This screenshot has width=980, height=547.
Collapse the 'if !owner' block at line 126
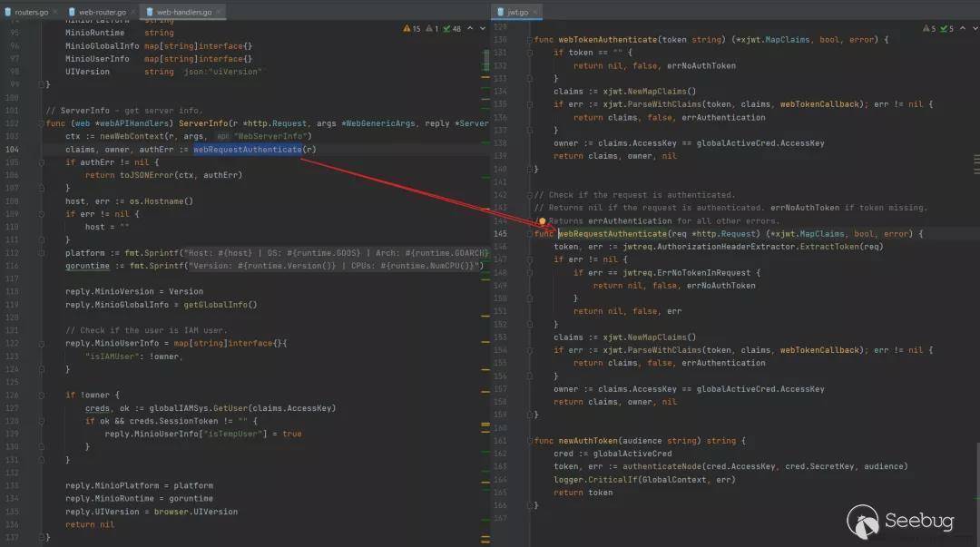tap(42, 395)
